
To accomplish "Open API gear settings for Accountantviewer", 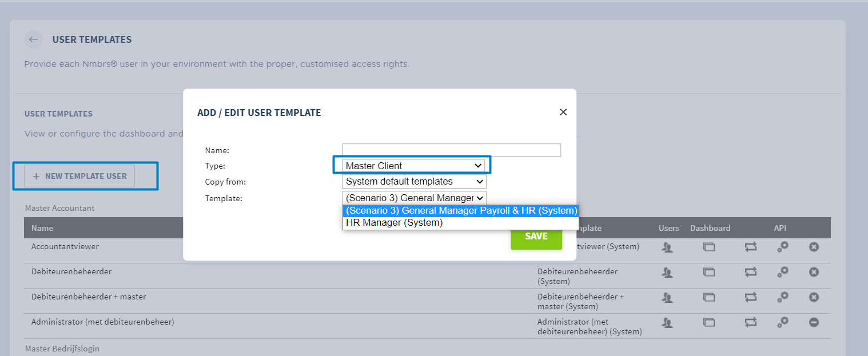I will (783, 247).
